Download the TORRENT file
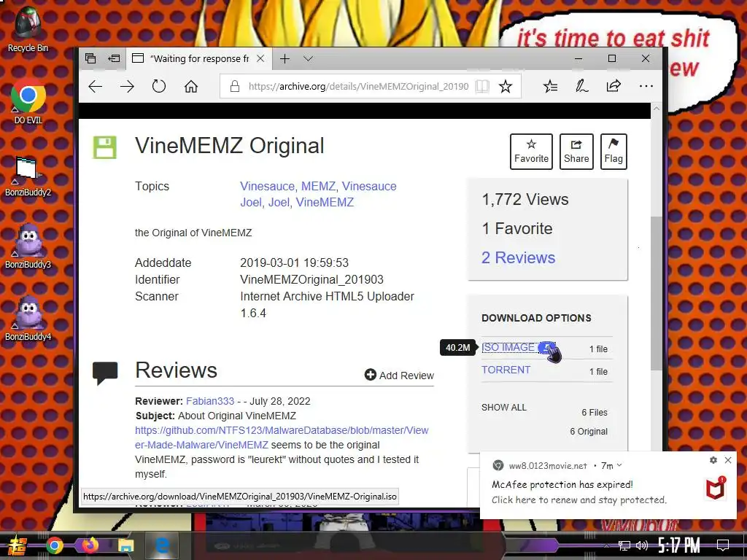Screen dimensions: 747x560 [506, 370]
